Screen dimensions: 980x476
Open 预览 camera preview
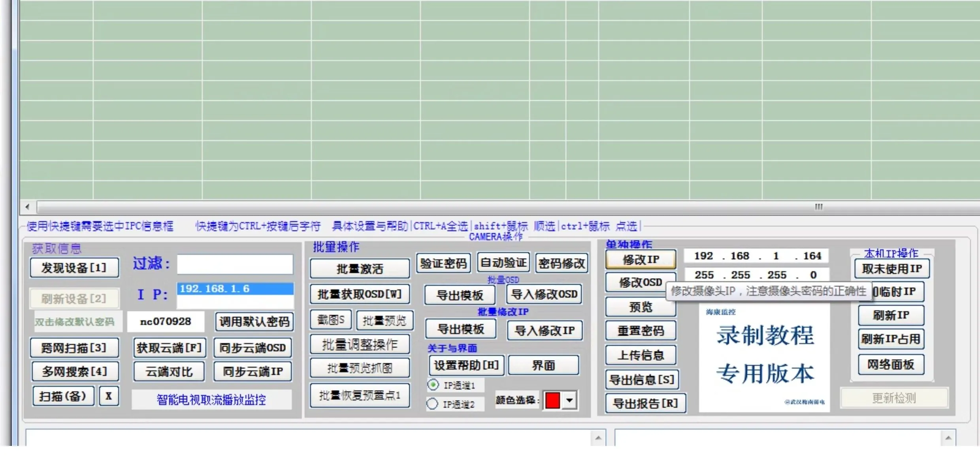[640, 307]
